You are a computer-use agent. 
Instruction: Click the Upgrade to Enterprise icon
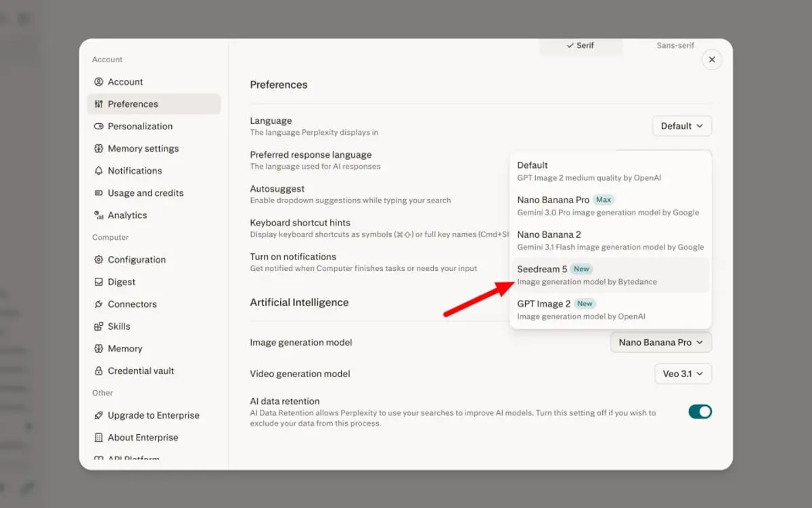[x=99, y=416]
